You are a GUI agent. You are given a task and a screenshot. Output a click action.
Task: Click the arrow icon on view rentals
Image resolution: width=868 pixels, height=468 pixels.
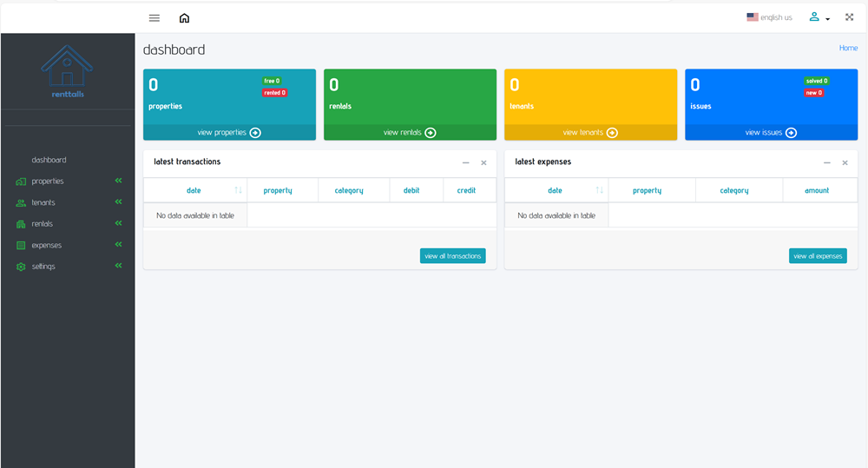click(431, 133)
